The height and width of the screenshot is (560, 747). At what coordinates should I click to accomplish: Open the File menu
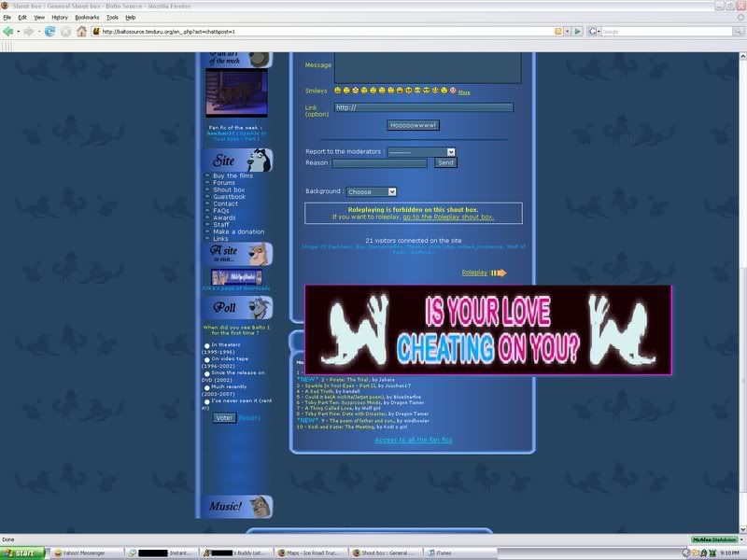point(7,17)
